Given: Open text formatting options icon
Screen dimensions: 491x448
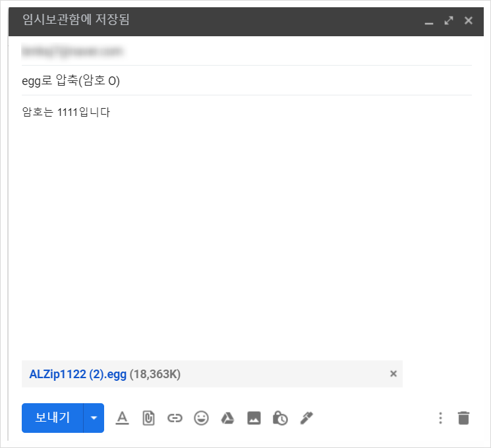Looking at the screenshot, I should 122,418.
